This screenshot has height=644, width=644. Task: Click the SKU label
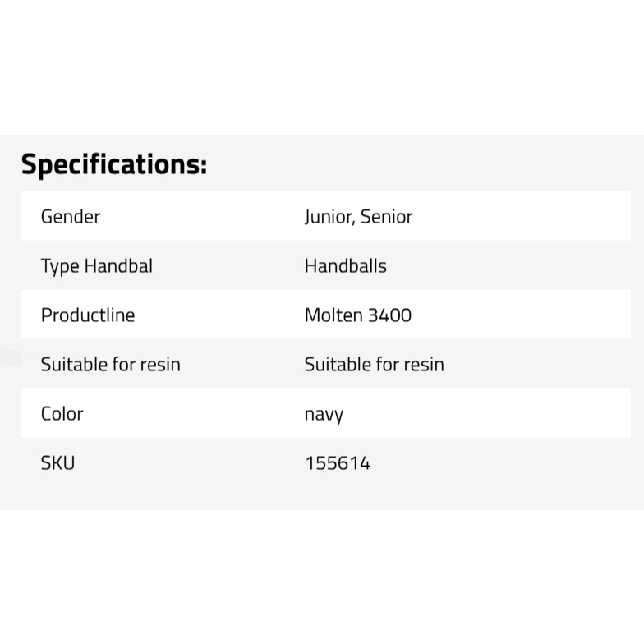(57, 463)
